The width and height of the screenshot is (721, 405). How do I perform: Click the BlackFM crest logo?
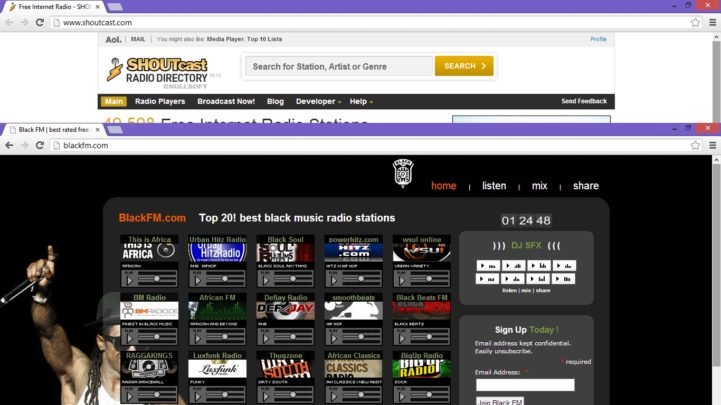[x=403, y=173]
